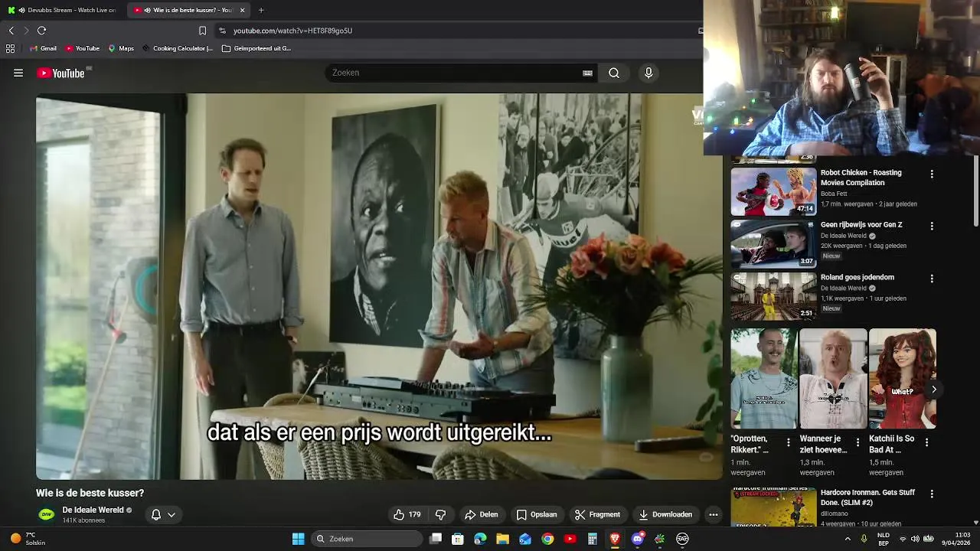Open the 'Wanneer je ziet hoevee...' short thumbnail
Viewport: 980px width, 551px height.
coord(833,379)
